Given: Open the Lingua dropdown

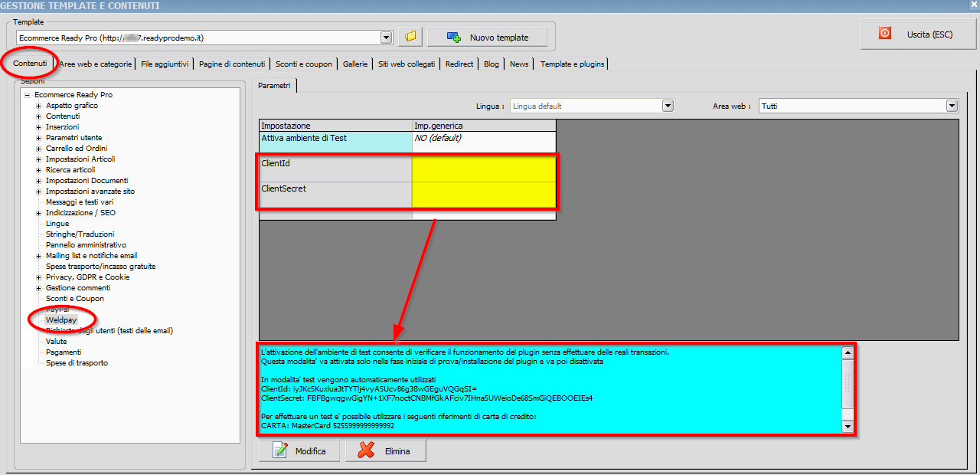Looking at the screenshot, I should click(668, 106).
